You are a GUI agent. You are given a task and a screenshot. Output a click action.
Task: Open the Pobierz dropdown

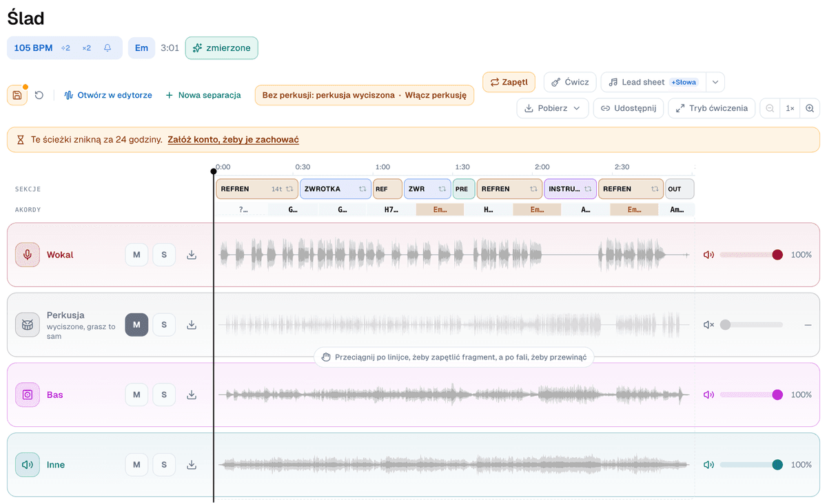click(x=553, y=108)
